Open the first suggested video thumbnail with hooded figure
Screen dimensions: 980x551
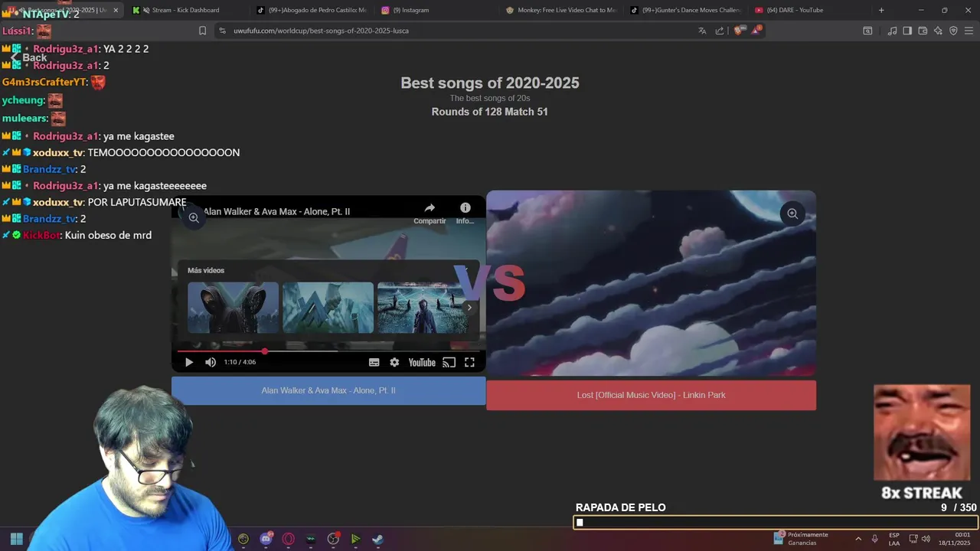[234, 308]
